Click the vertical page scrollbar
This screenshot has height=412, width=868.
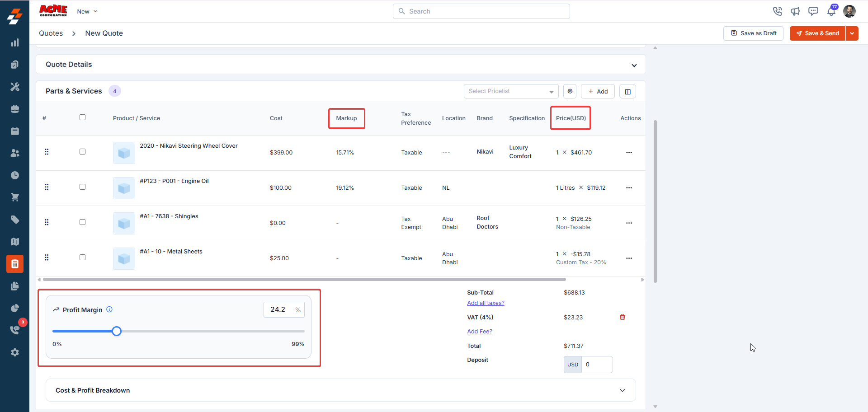tap(655, 201)
